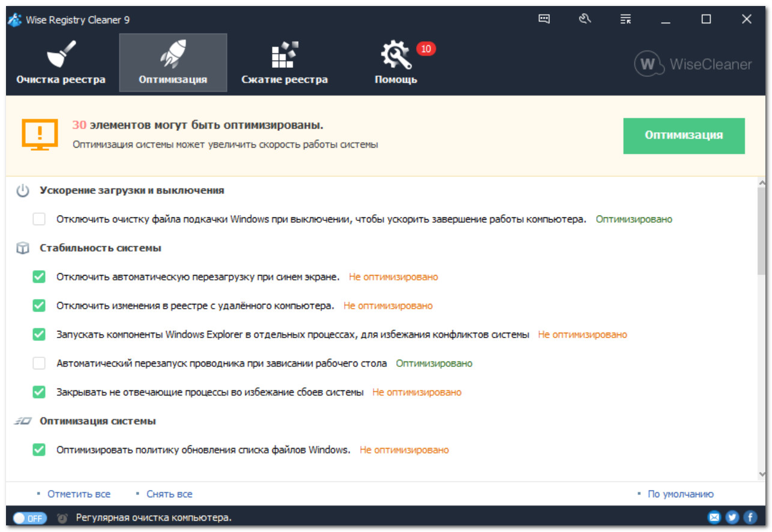Click Не оптимизировано status for обновления списка файлов row
The image size is (772, 532).
tap(404, 450)
